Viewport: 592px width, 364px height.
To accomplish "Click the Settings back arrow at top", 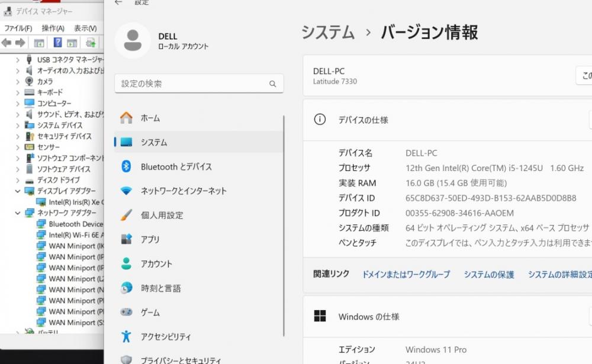I will tap(118, 2).
